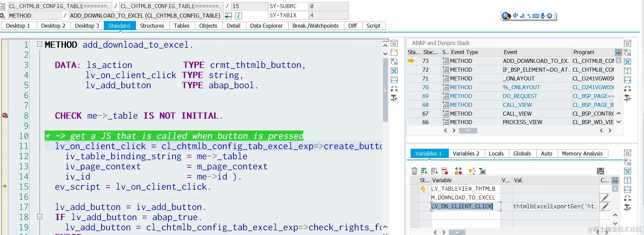The image size is (644, 235).
Task: Collapse the IF block on line 18
Action: [x=40, y=217]
